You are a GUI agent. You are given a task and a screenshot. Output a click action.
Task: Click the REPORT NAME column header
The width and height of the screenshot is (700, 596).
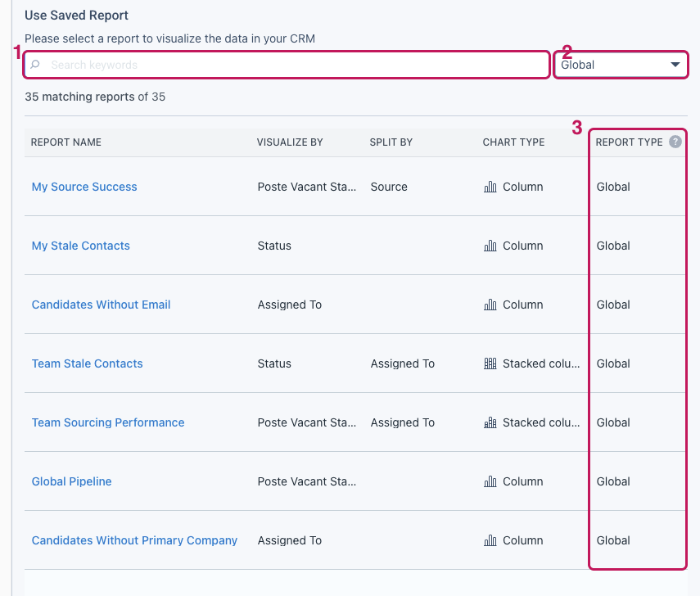[x=66, y=142]
